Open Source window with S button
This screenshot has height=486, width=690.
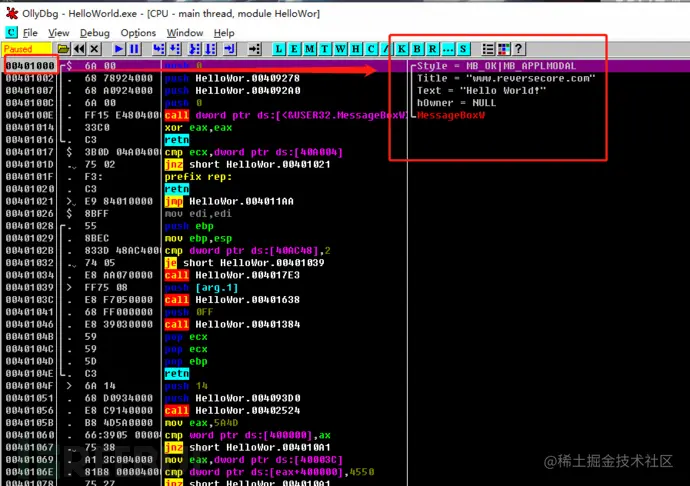(x=463, y=49)
